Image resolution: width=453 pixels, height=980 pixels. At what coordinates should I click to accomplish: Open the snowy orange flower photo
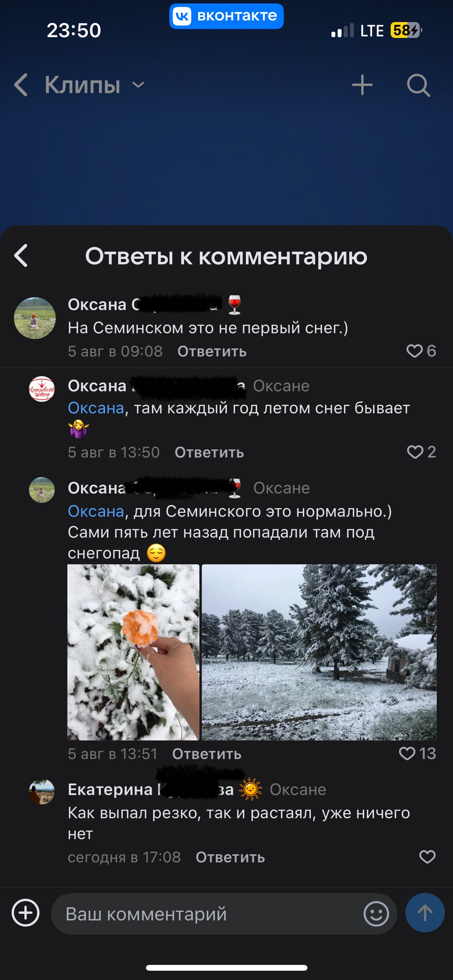click(x=133, y=652)
